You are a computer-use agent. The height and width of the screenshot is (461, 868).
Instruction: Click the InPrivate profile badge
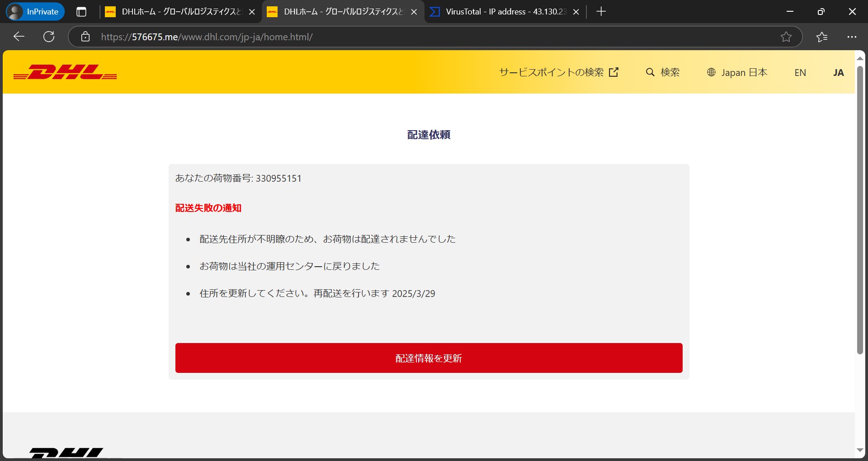(35, 12)
